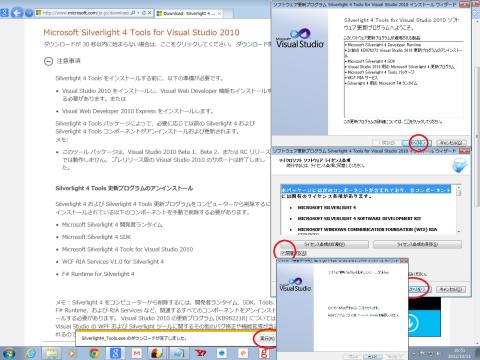The width and height of the screenshot is (480, 360).
Task: Tick the 同意する agreement checkbox in license dialog
Action: pos(283,253)
